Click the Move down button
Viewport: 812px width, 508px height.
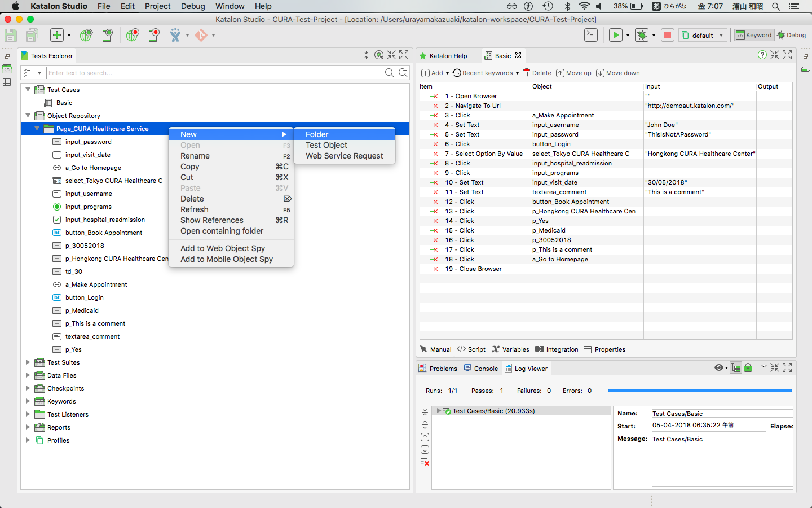[618, 73]
